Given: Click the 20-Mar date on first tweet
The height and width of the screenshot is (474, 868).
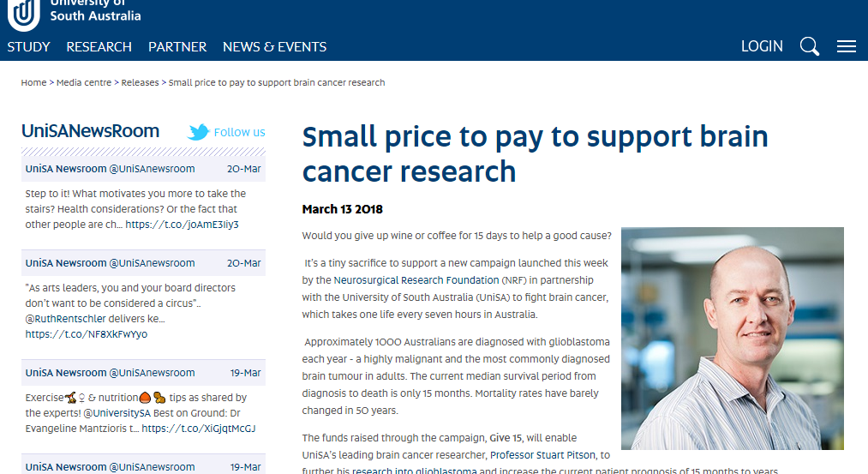Looking at the screenshot, I should [x=243, y=169].
